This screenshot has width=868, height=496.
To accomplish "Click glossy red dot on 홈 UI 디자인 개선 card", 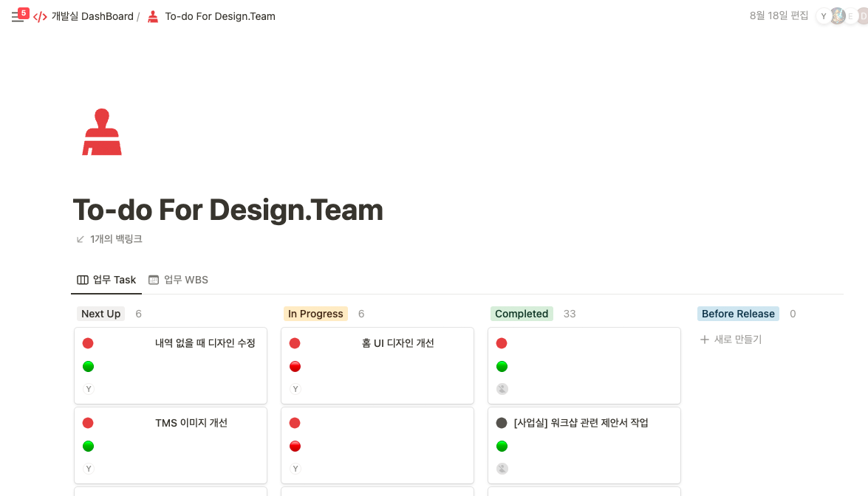I will [295, 367].
